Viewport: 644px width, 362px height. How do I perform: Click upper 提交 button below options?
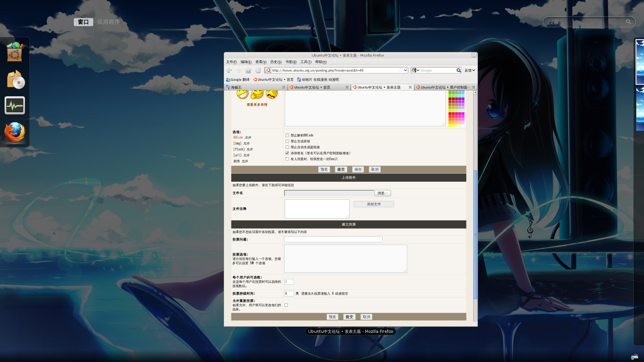pyautogui.click(x=341, y=170)
